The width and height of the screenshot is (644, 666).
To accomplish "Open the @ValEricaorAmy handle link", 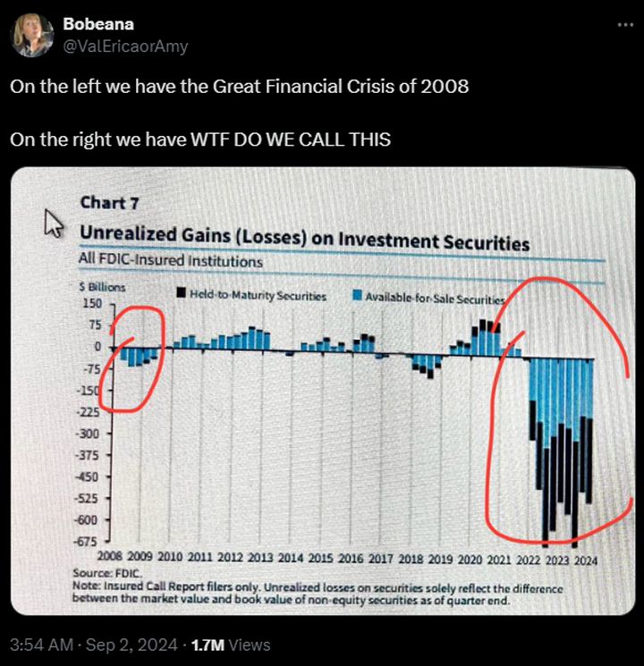I will 125,46.
